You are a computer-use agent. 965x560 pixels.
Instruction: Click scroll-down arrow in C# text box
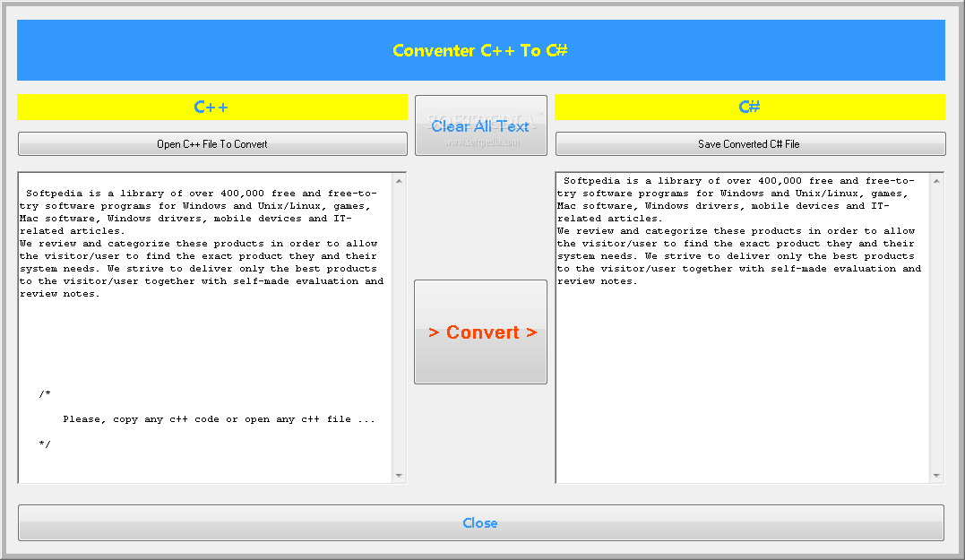tap(936, 476)
